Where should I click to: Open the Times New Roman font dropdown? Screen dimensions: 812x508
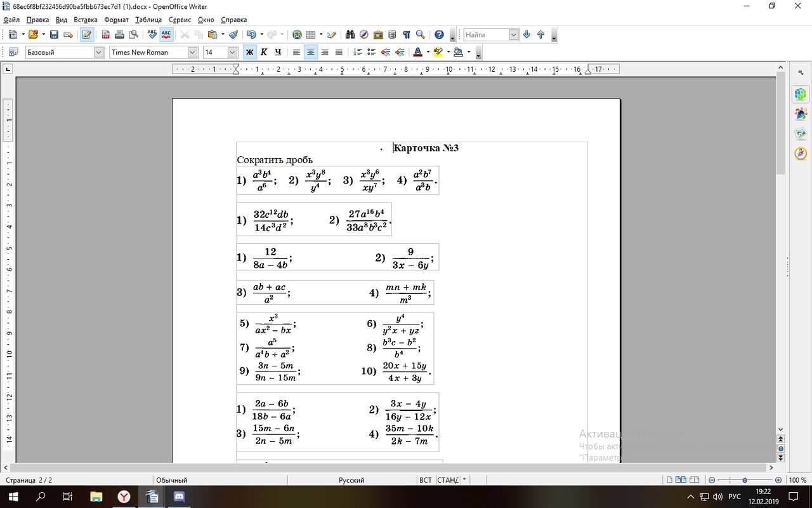coord(192,52)
